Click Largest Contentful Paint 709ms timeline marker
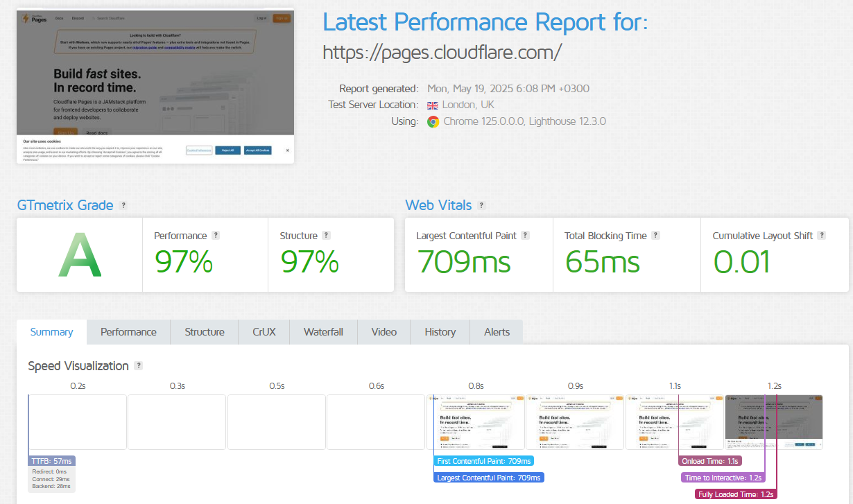 pos(488,478)
